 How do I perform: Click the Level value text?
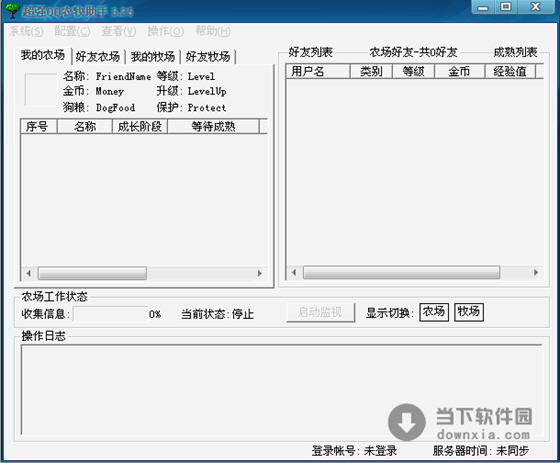click(x=201, y=76)
